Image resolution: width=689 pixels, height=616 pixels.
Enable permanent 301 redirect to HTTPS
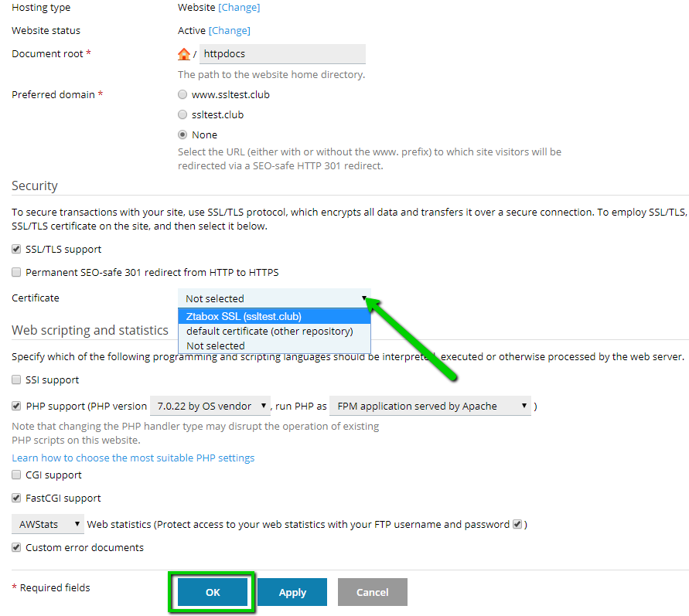pos(17,273)
